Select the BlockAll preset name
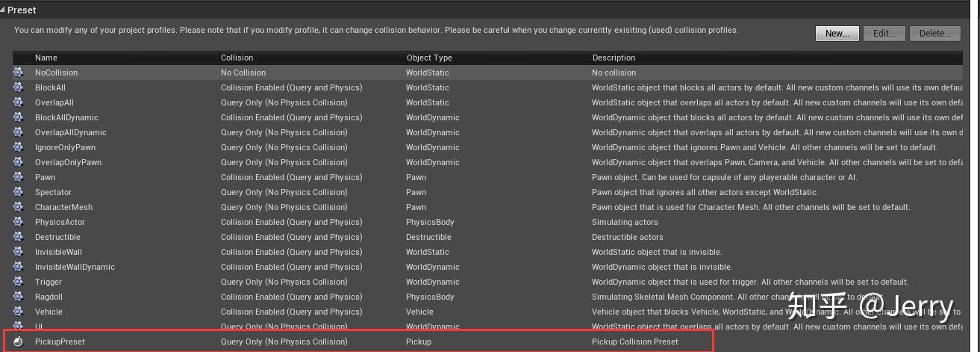The height and width of the screenshot is (352, 980). [50, 87]
